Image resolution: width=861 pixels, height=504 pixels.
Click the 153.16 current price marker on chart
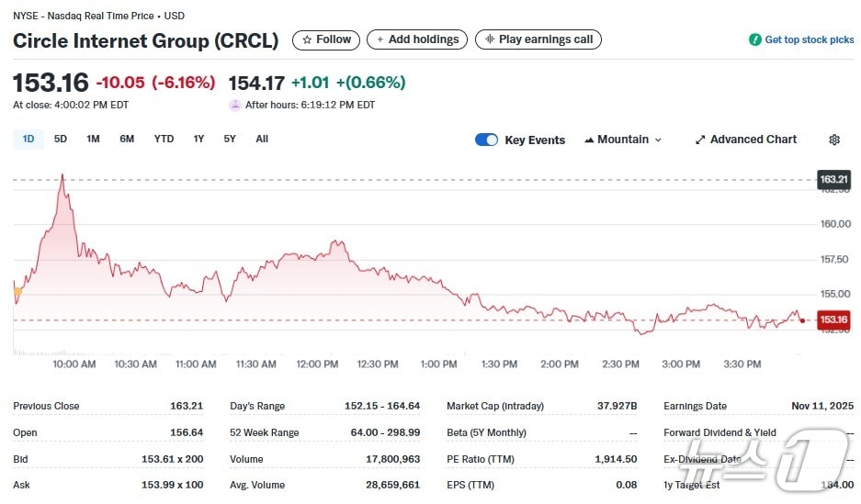[834, 319]
